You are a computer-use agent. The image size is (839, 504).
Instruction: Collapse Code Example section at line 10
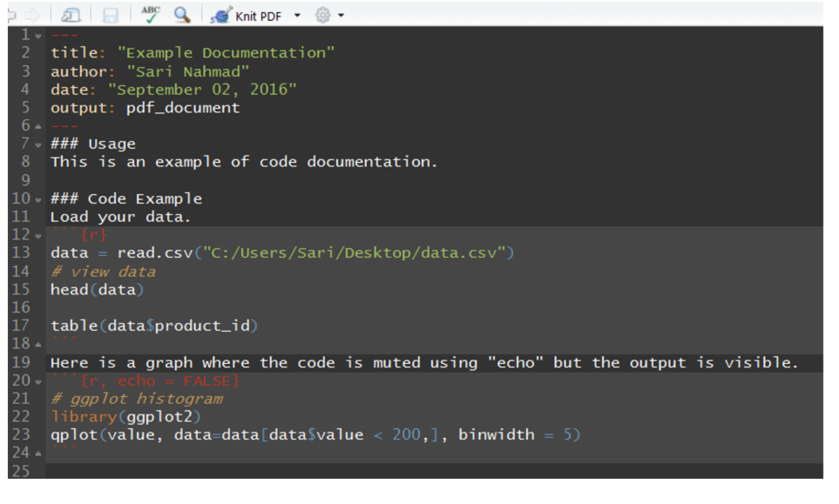pos(38,200)
